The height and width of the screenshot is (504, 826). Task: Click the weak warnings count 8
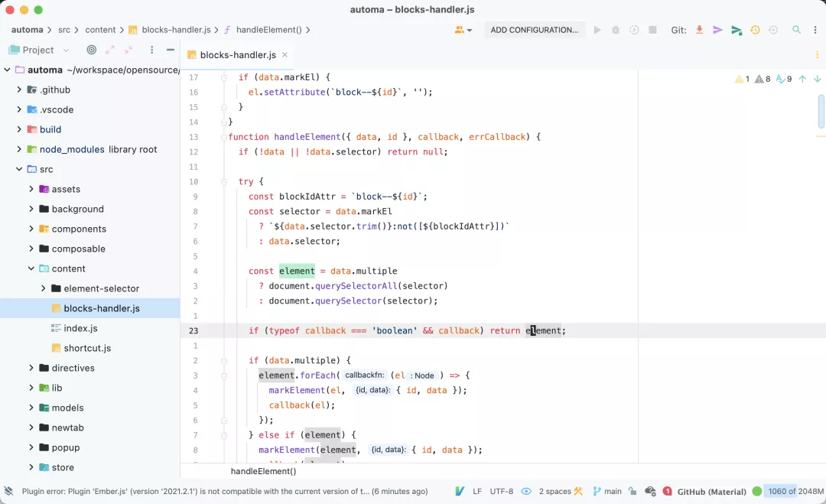point(763,79)
